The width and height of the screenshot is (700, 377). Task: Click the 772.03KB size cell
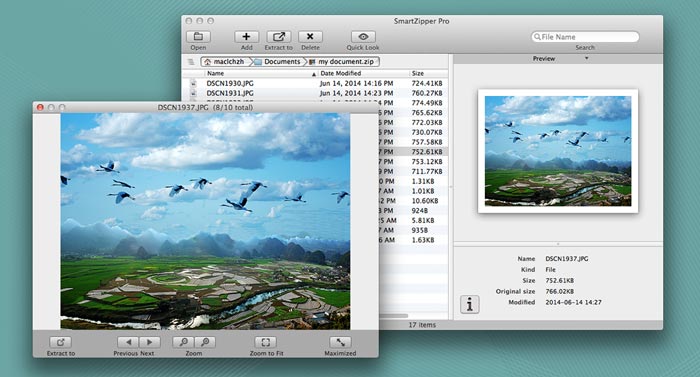click(x=427, y=122)
